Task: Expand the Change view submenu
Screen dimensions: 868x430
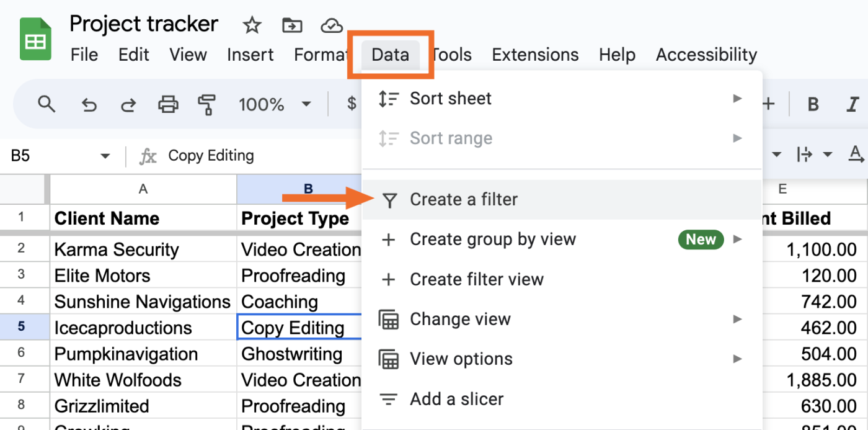Action: 737,320
